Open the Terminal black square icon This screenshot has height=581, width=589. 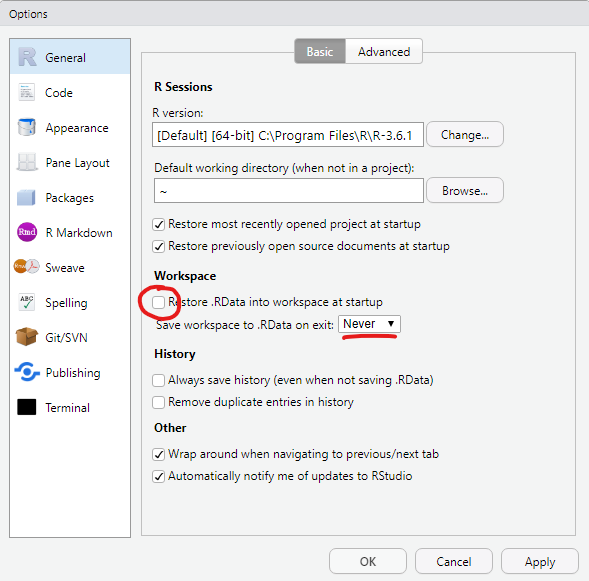[27, 407]
